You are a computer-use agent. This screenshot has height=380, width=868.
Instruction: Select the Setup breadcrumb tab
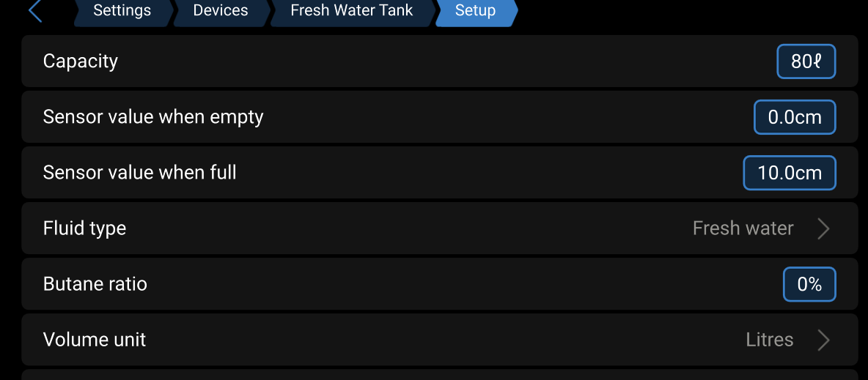[475, 11]
